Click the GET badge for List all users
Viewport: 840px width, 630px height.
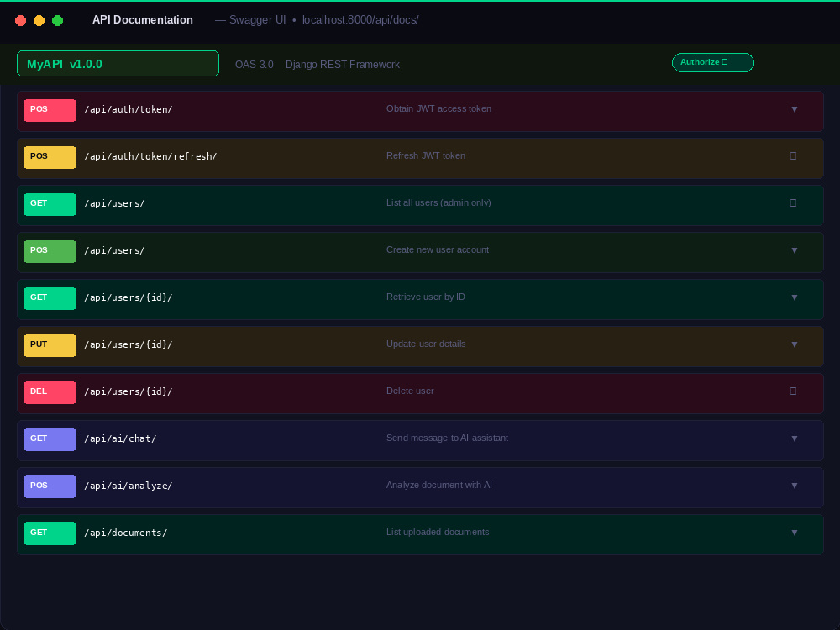click(x=50, y=205)
